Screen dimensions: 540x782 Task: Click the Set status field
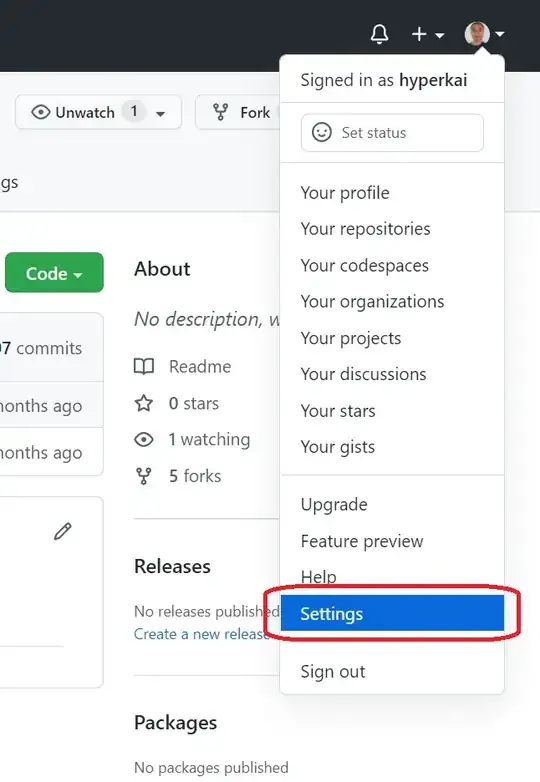392,133
